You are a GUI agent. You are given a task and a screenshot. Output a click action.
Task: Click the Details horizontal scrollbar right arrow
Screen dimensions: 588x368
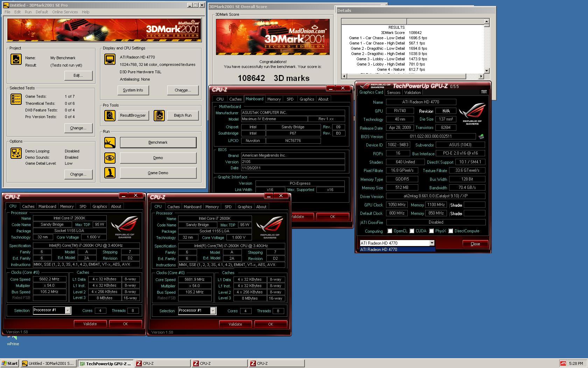(481, 76)
